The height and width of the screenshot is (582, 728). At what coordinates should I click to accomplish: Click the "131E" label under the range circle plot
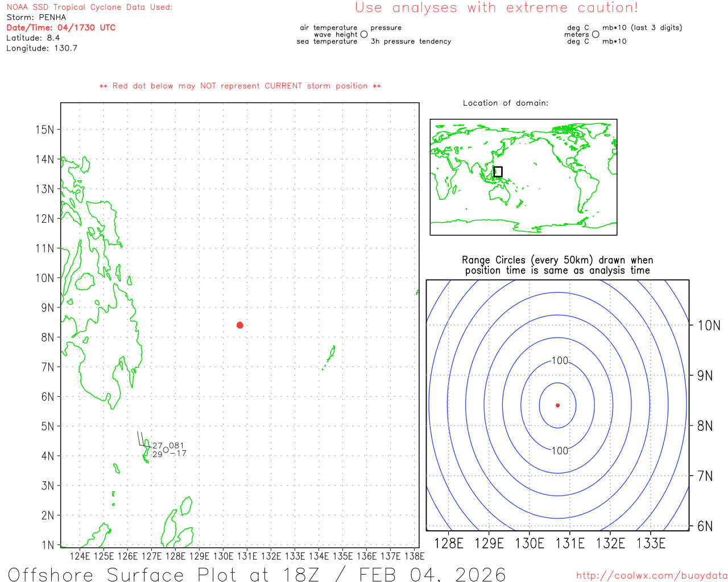(x=570, y=544)
